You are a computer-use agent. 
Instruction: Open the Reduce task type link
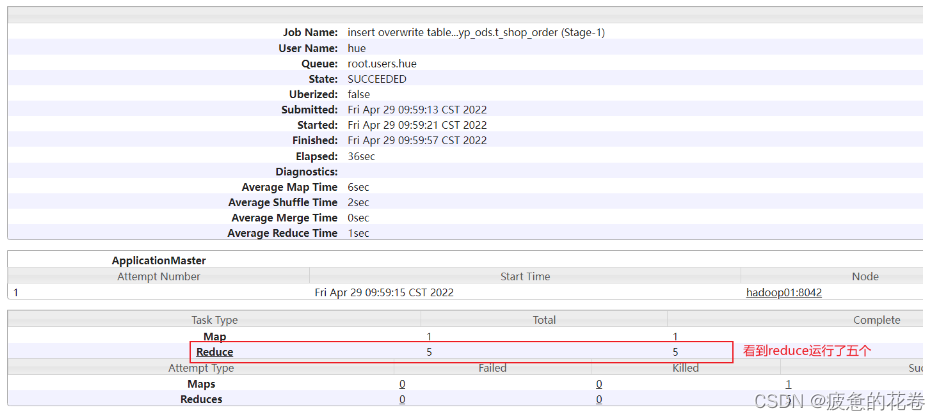(214, 352)
